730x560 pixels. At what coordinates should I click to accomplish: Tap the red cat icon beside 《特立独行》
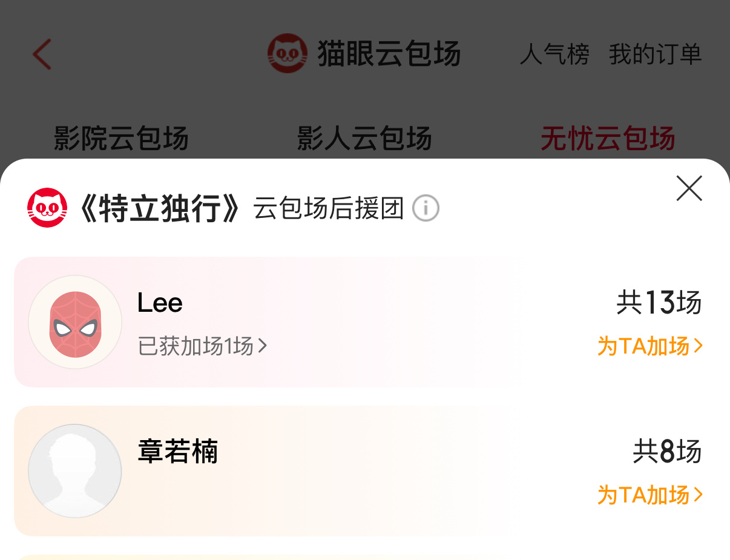(47, 208)
